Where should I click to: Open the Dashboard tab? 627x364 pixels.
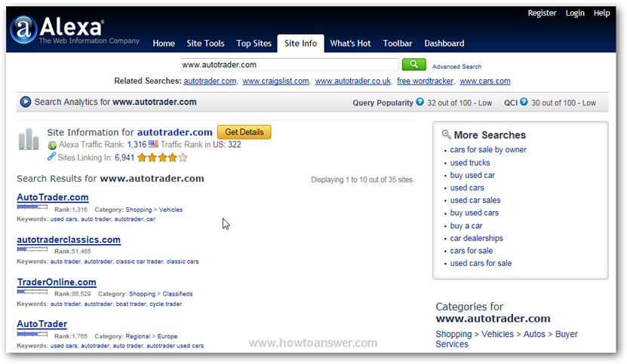coord(444,43)
